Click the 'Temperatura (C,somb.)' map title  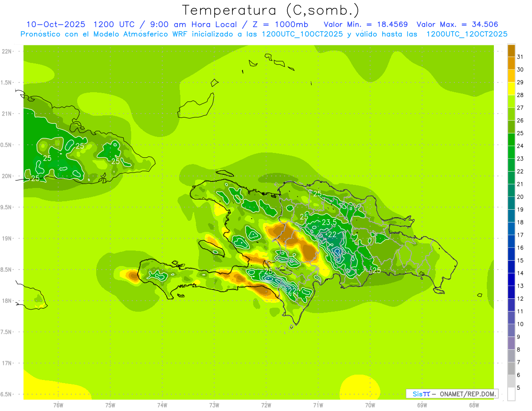[270, 10]
